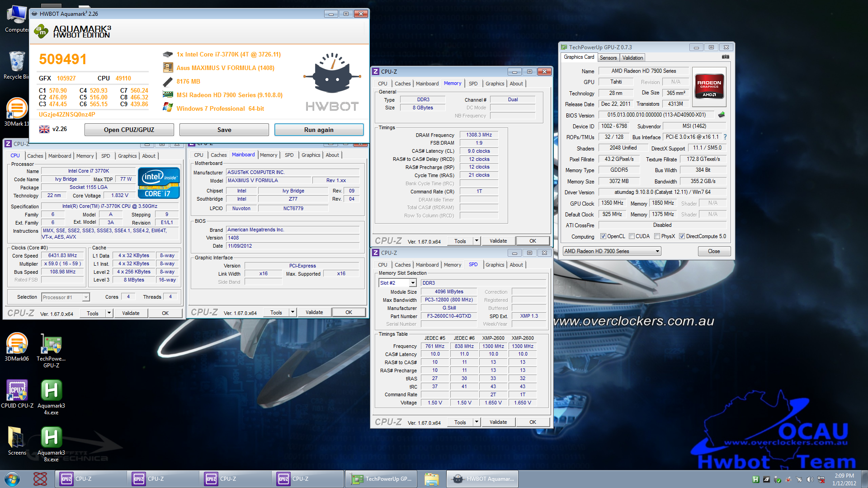Screen dimensions: 868x488
Task: Open the Tools dropdown arrow in the CPU-Z CPU window
Action: 109,313
